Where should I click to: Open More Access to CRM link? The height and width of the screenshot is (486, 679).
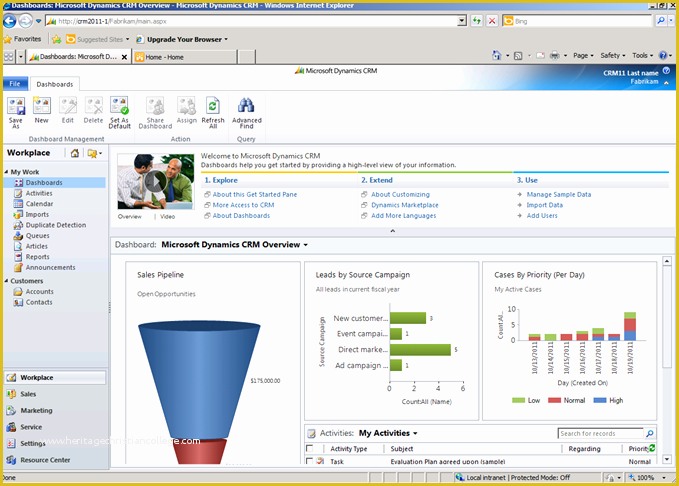pyautogui.click(x=243, y=205)
